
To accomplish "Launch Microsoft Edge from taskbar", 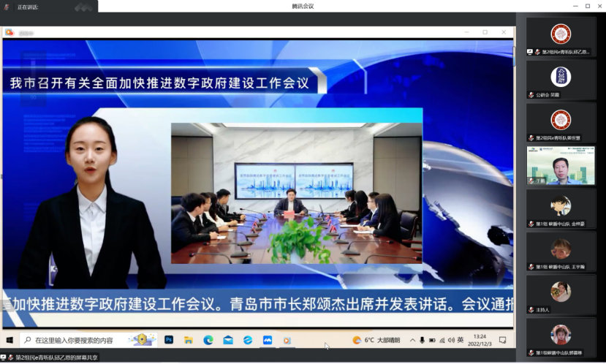I will tap(208, 340).
